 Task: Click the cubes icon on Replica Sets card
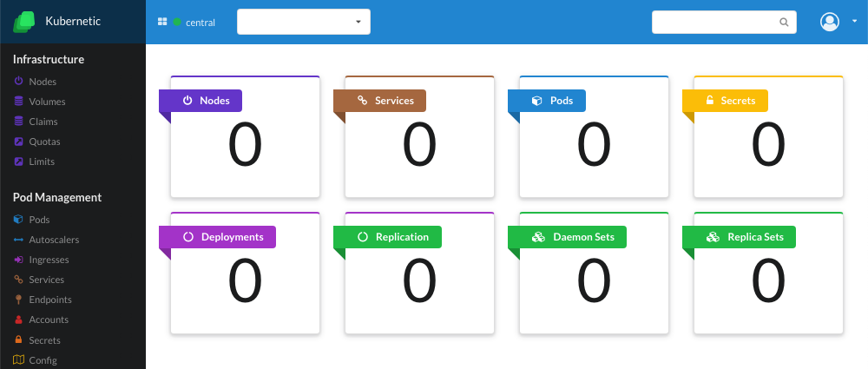coord(713,236)
